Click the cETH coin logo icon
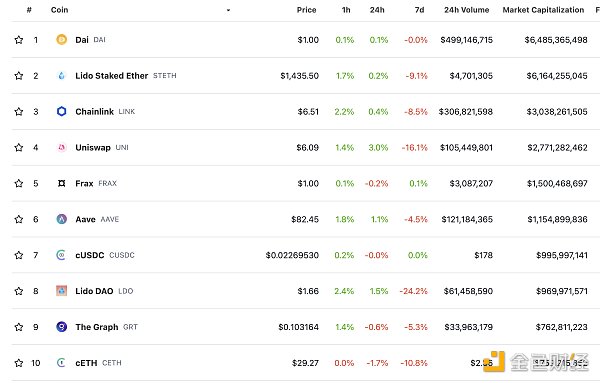The image size is (600, 383). coord(61,363)
